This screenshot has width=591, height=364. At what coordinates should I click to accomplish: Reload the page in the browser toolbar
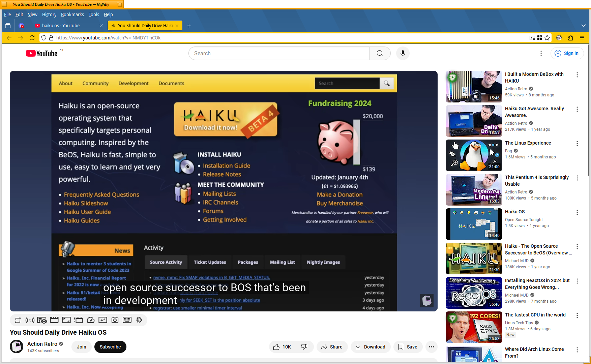32,38
